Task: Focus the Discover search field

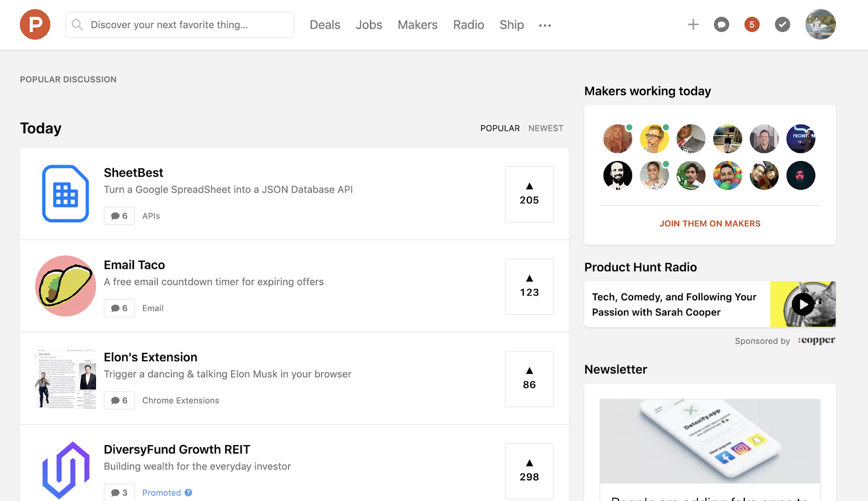Action: (x=180, y=25)
